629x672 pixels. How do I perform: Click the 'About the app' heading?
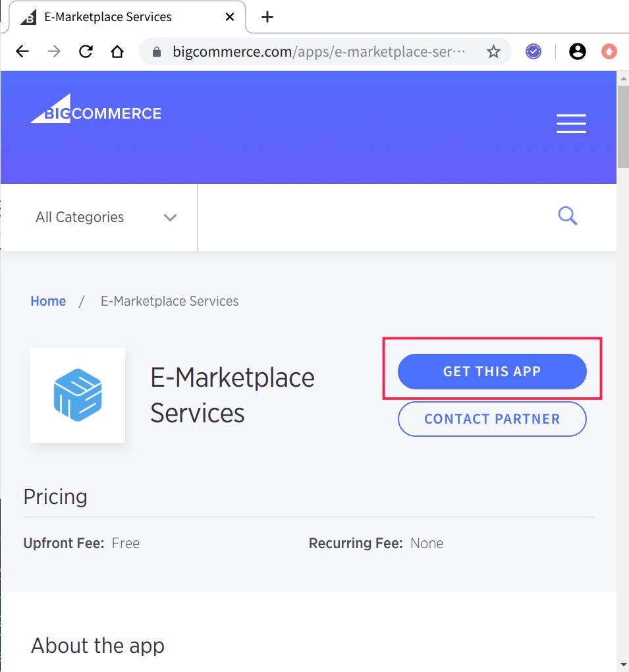pos(97,646)
